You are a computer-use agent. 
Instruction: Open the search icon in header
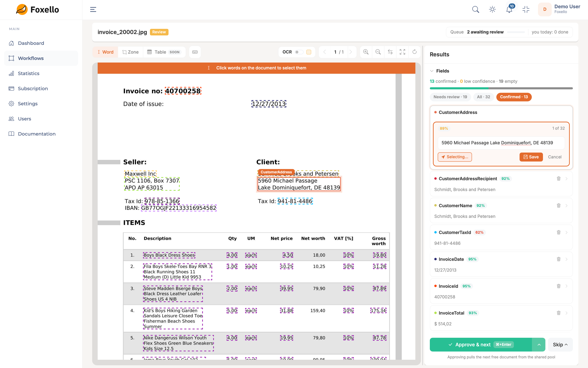click(475, 9)
